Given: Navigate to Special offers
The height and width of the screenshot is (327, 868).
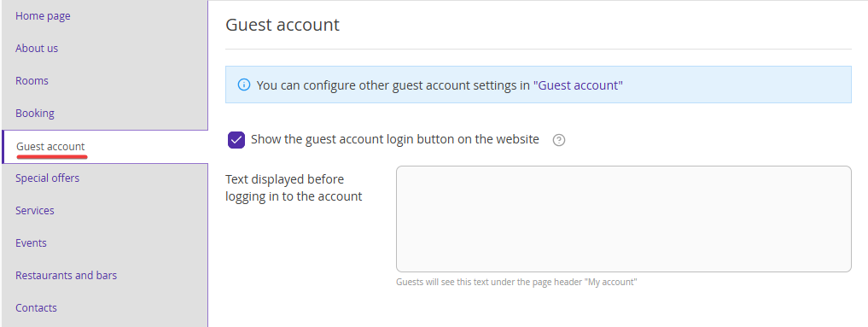Looking at the screenshot, I should pyautogui.click(x=47, y=178).
